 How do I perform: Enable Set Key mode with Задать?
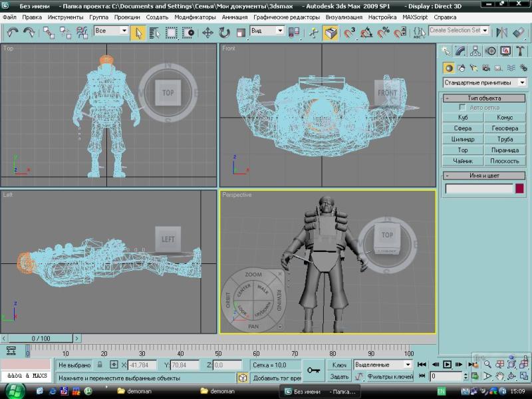click(339, 376)
